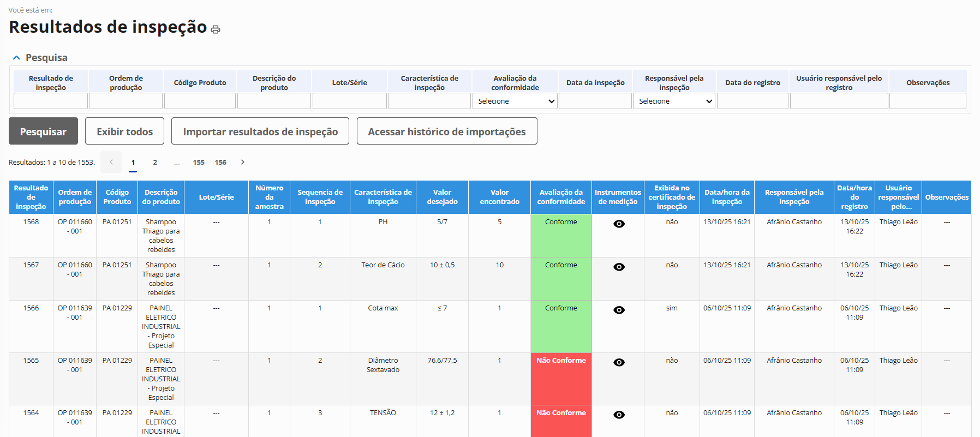Go to results page 2
980x437 pixels.
coord(155,162)
